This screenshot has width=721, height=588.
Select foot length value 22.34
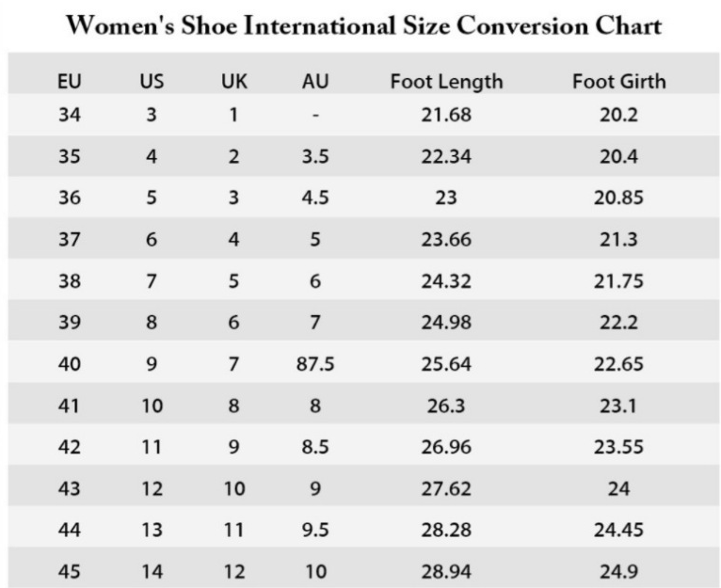pos(446,157)
